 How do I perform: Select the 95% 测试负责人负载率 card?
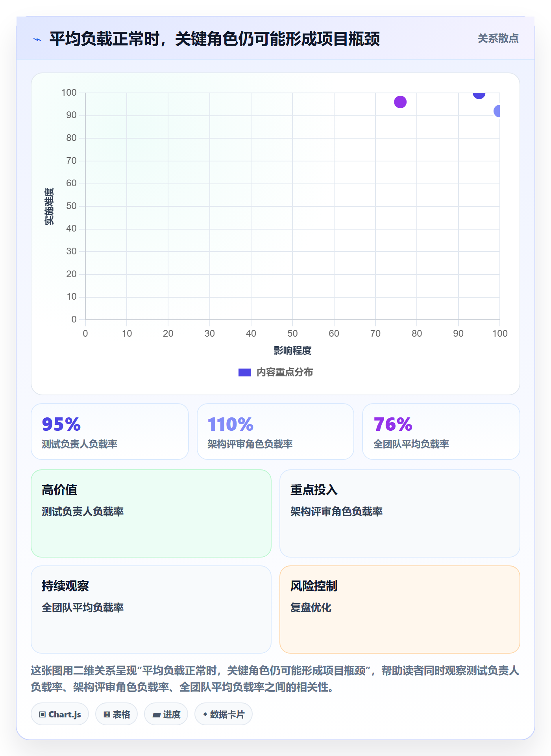(110, 432)
